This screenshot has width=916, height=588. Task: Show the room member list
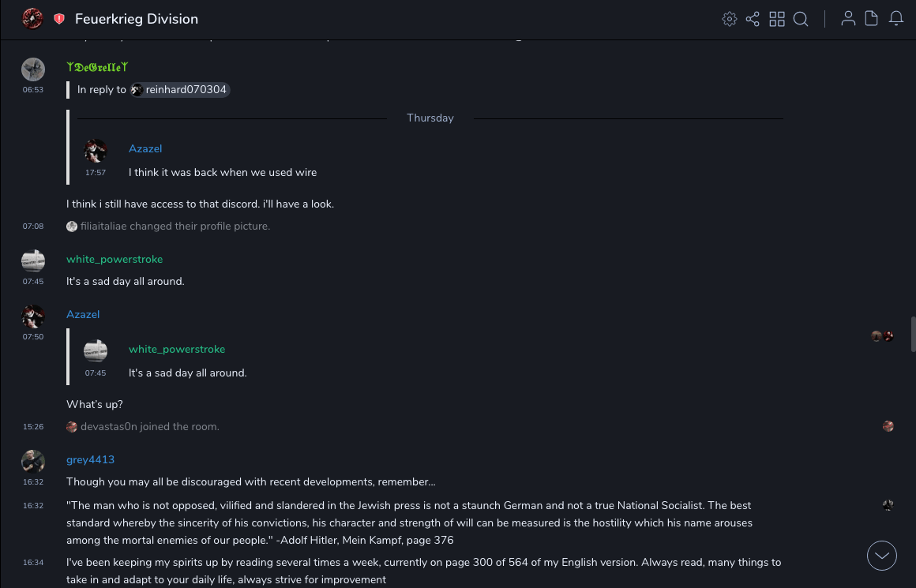click(x=848, y=19)
